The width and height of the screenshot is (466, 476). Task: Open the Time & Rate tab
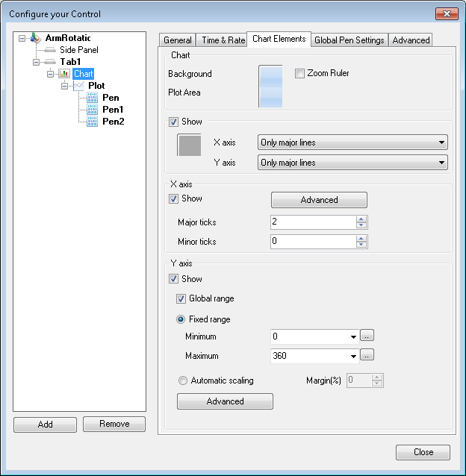point(223,40)
